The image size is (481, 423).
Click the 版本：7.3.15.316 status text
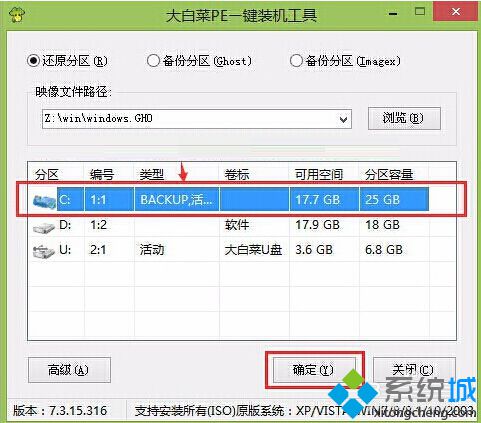pos(60,411)
